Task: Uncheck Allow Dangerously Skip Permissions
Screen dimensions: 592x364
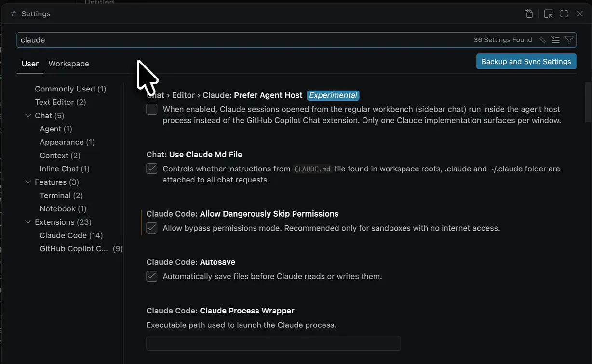Action: 152,228
